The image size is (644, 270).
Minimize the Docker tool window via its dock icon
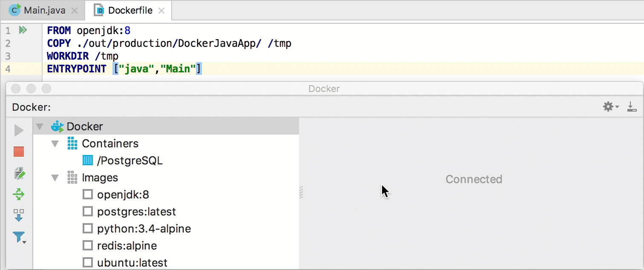point(632,106)
